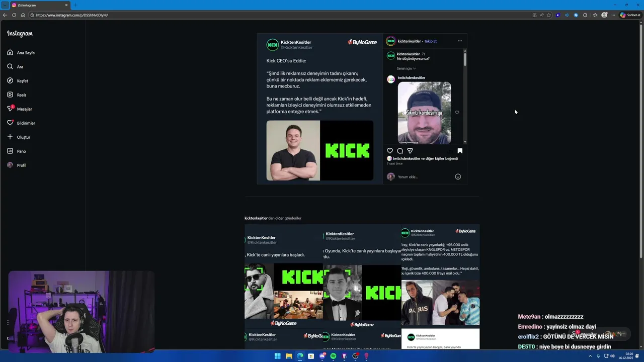
Task: Show hidden system tray icons
Action: pyautogui.click(x=591, y=356)
